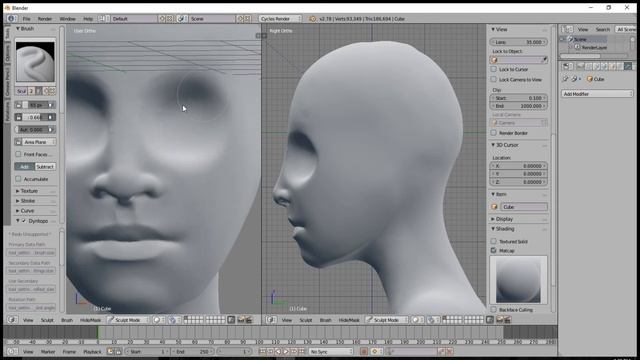The width and height of the screenshot is (640, 360).
Task: Click the 3D View editor type icon in right viewport header
Action: [271, 320]
